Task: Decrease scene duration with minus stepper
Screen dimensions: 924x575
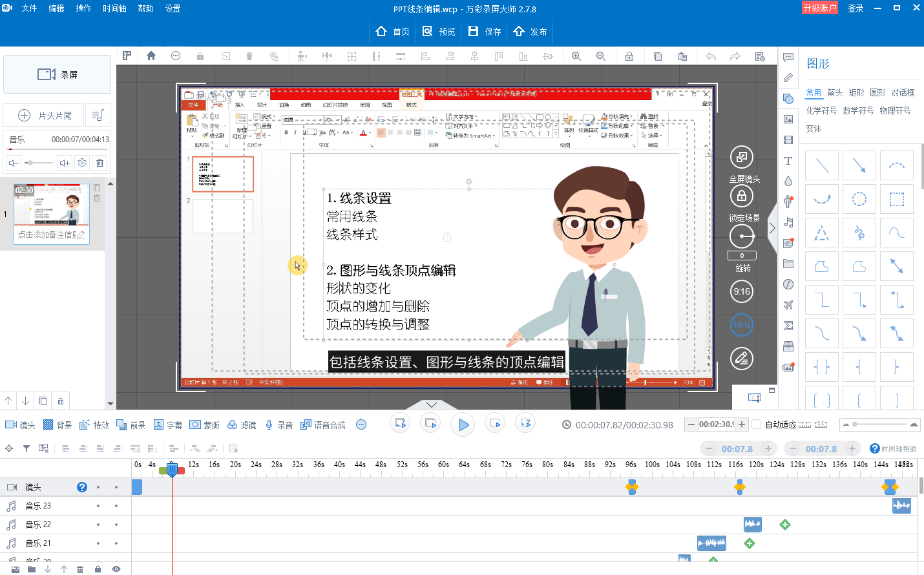Action: click(x=691, y=424)
